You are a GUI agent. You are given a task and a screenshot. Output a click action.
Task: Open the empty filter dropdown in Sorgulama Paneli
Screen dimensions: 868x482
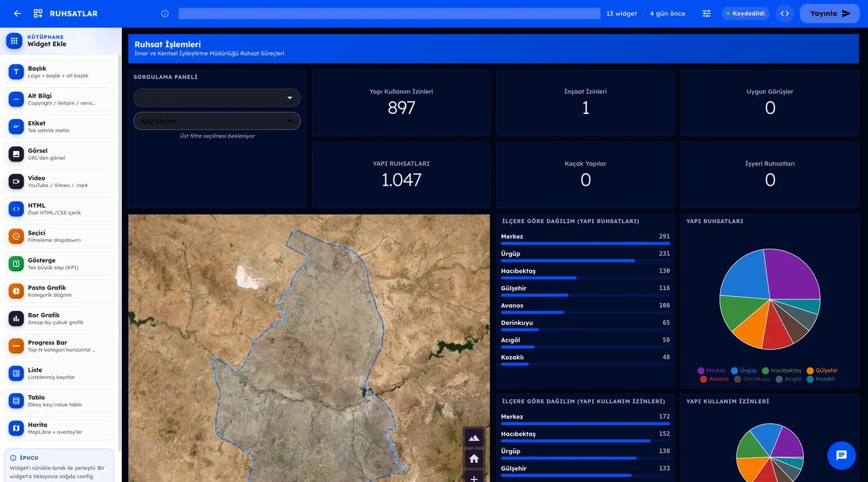click(217, 98)
